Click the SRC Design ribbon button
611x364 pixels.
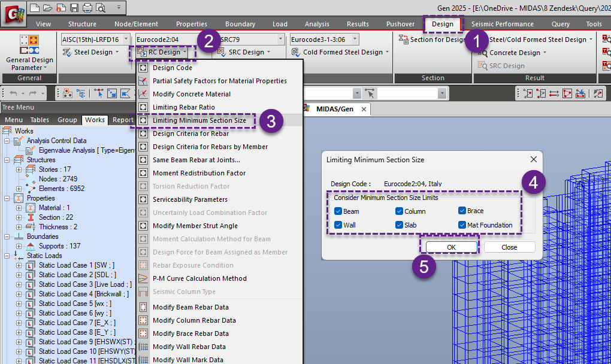[244, 52]
